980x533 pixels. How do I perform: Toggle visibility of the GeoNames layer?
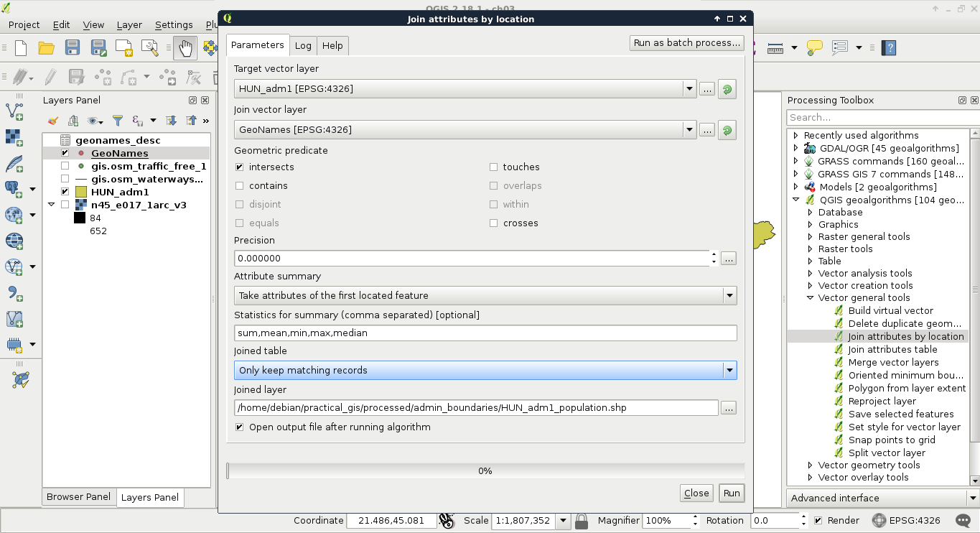click(x=65, y=153)
